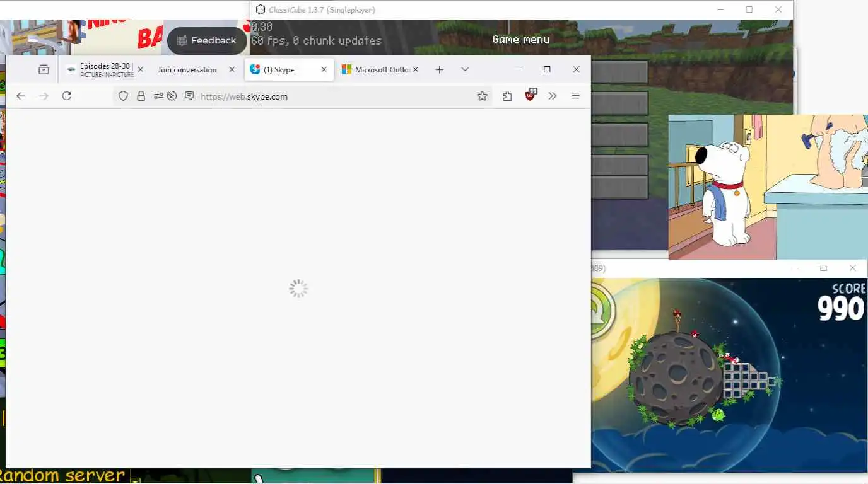The width and height of the screenshot is (868, 484).
Task: Close the Skype tab
Action: pyautogui.click(x=324, y=69)
